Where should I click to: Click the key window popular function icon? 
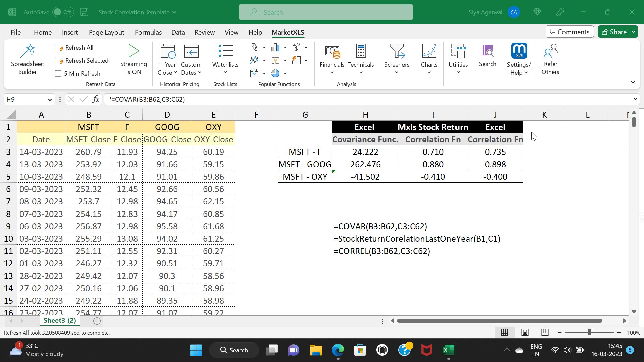point(275,60)
